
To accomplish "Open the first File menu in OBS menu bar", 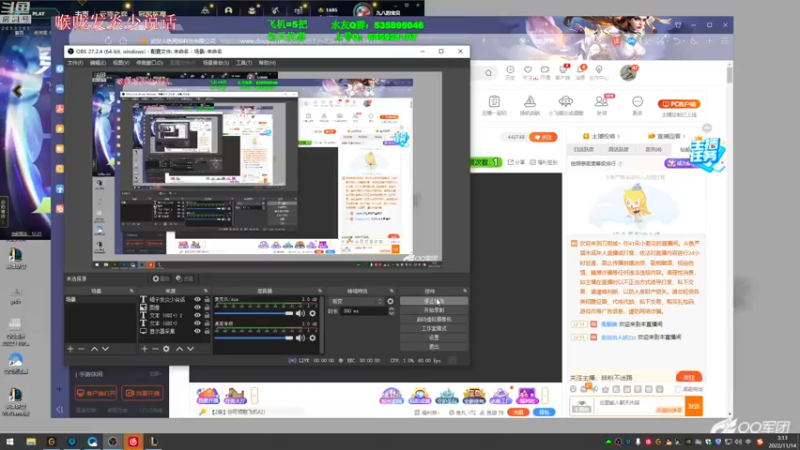I will coord(75,63).
